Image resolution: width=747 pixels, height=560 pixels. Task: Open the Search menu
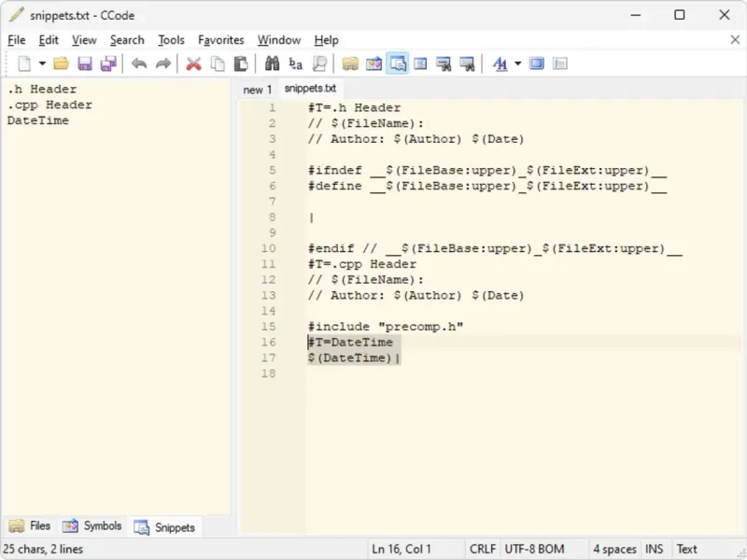(127, 40)
